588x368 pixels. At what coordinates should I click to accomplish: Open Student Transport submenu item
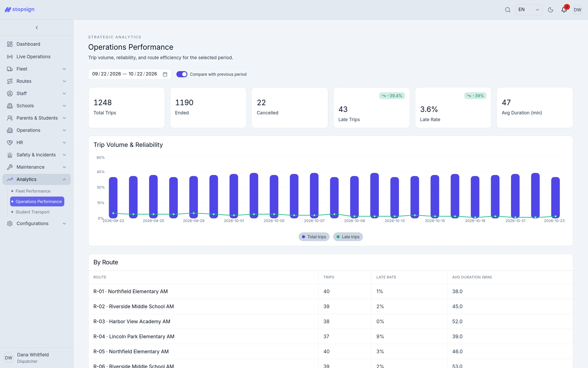click(37, 212)
